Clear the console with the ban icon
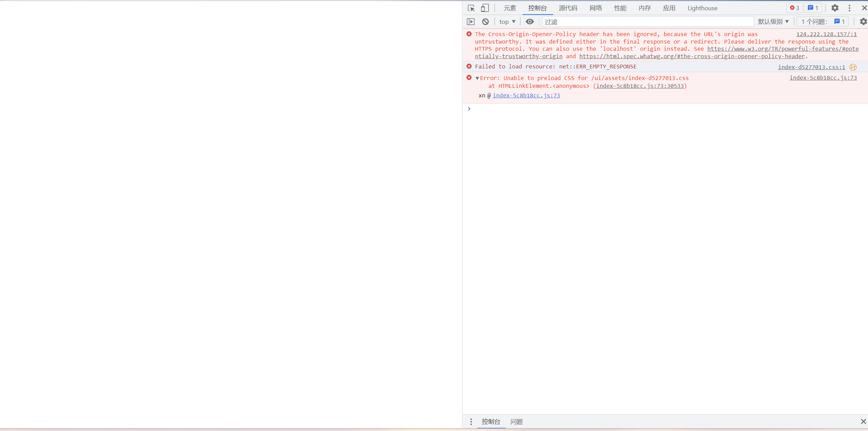The image size is (868, 431). pyautogui.click(x=486, y=22)
